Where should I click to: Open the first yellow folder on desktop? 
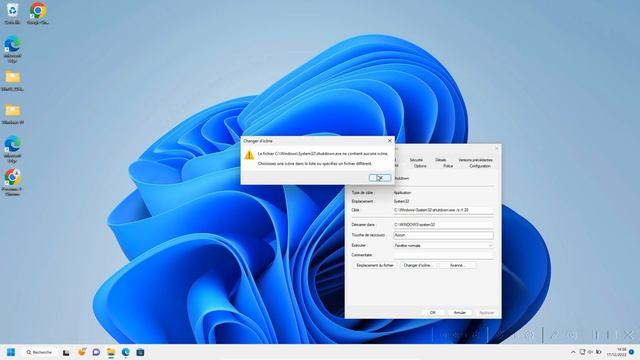[x=12, y=80]
